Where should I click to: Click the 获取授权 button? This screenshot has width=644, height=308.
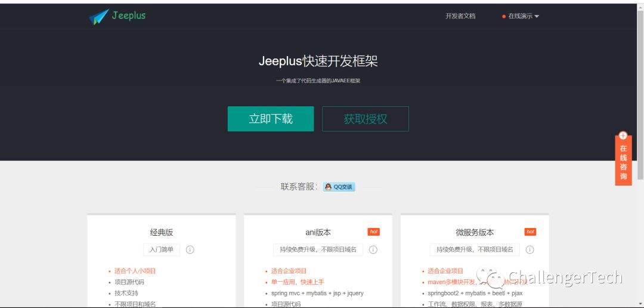366,119
